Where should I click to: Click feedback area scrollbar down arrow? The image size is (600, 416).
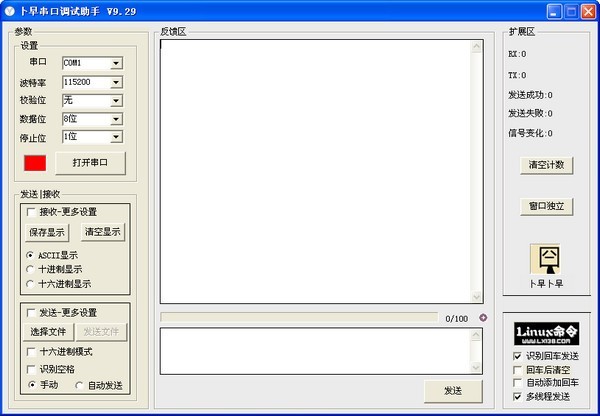click(476, 296)
